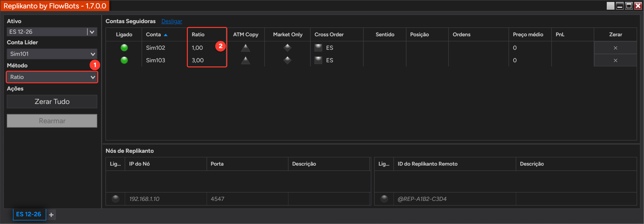Click the ES cross order text for Sim102
Viewport: 644px width, 224px height.
click(x=330, y=48)
